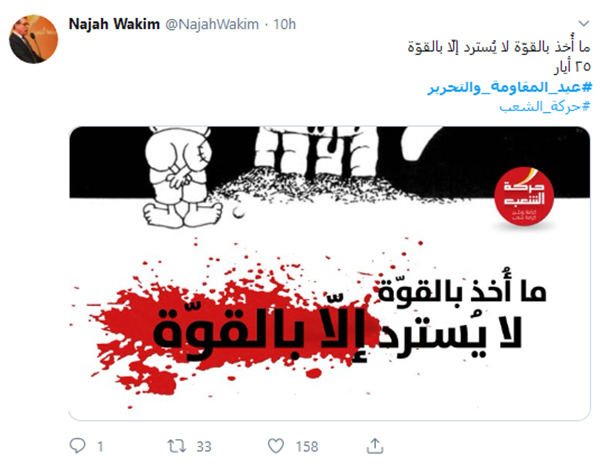Screen dimensions: 600x465
Task: Open tweet options chevron at top right
Action: point(584,24)
